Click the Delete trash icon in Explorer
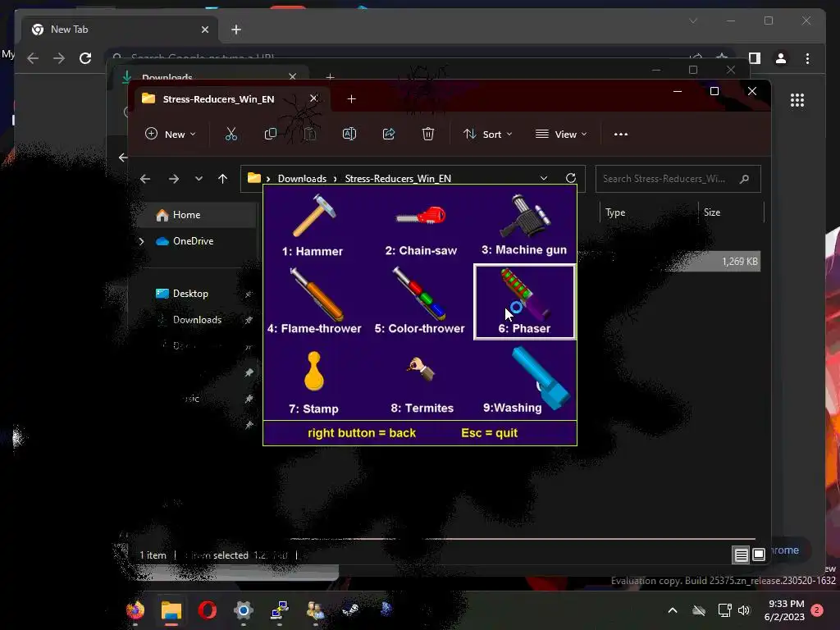 tap(428, 134)
